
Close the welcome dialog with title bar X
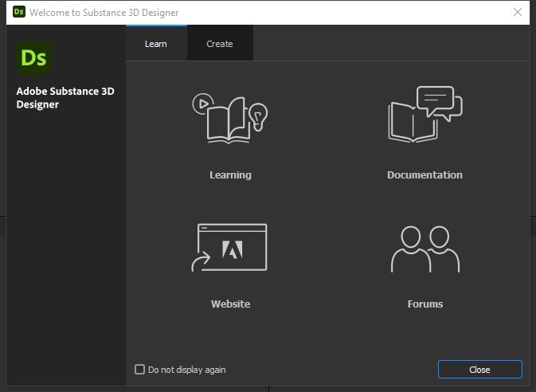click(x=518, y=13)
